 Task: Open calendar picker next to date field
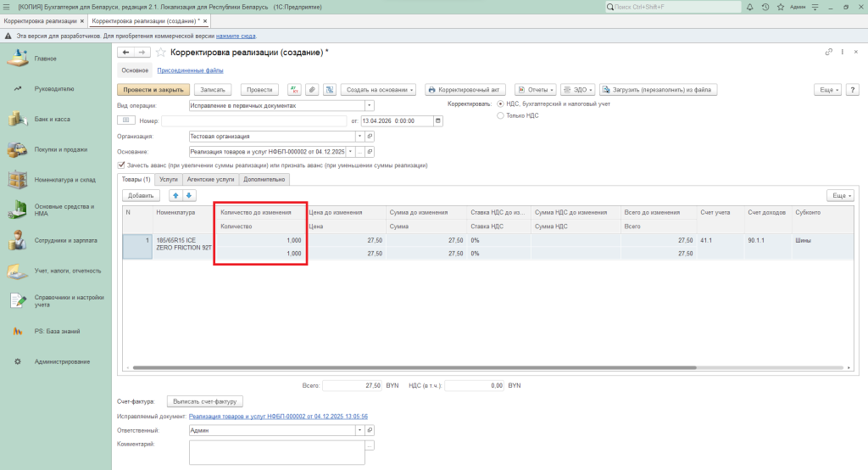(x=437, y=121)
